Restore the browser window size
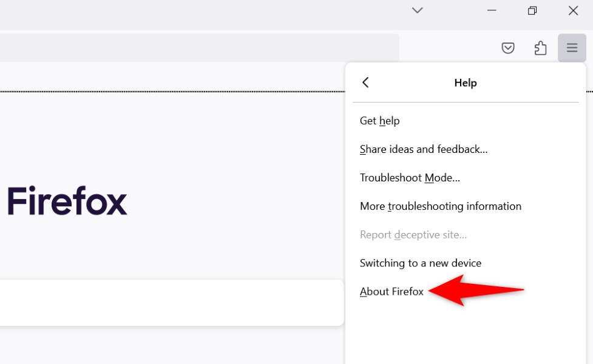 pos(532,10)
